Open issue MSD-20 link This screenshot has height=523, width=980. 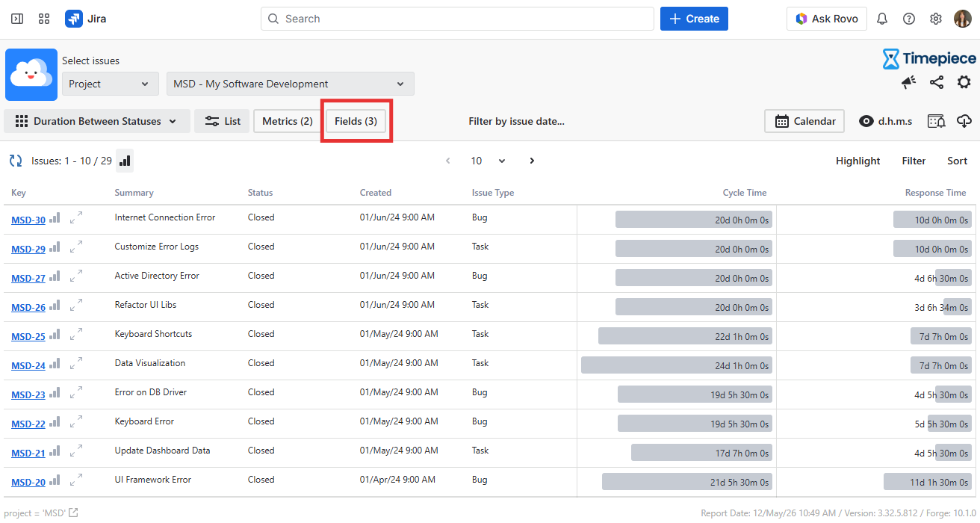[x=28, y=483]
